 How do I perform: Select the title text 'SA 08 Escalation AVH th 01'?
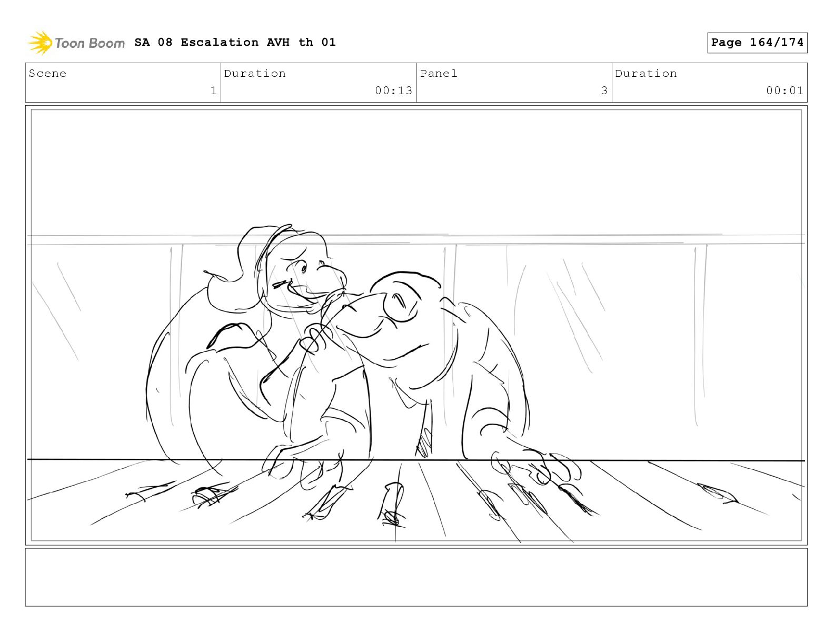(235, 42)
